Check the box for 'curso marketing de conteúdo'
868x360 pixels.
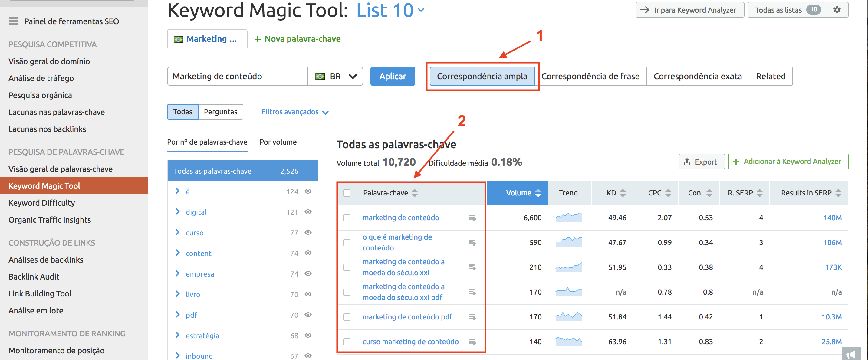(x=347, y=342)
